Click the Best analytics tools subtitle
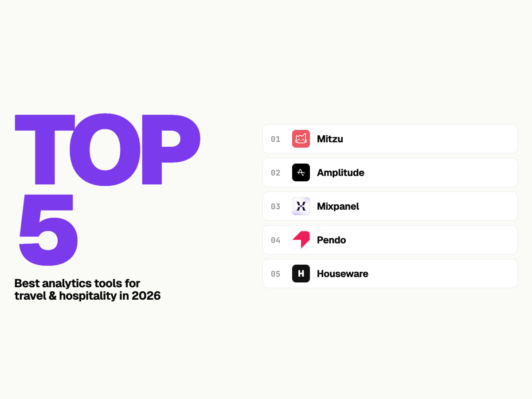This screenshot has height=399, width=532. 87,289
